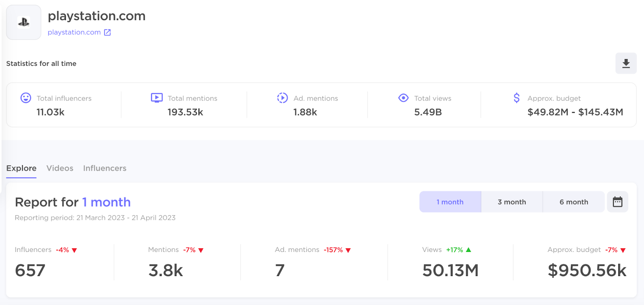The height and width of the screenshot is (305, 644).
Task: Switch report period to 3 month
Action: pos(512,202)
